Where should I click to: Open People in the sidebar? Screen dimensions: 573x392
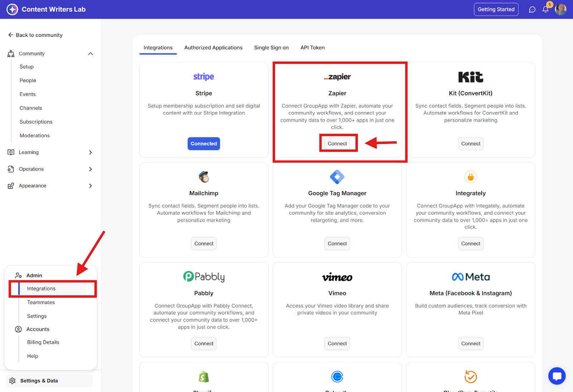tap(28, 81)
